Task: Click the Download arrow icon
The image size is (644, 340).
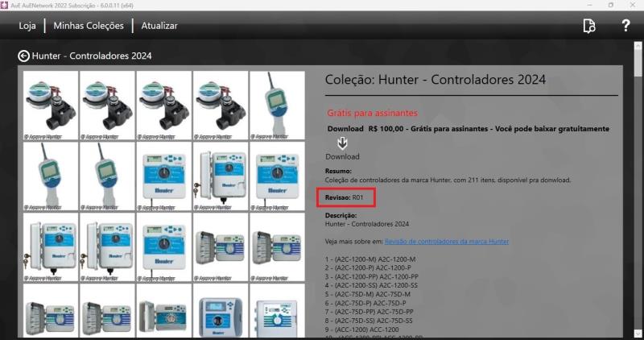Action: [x=342, y=143]
